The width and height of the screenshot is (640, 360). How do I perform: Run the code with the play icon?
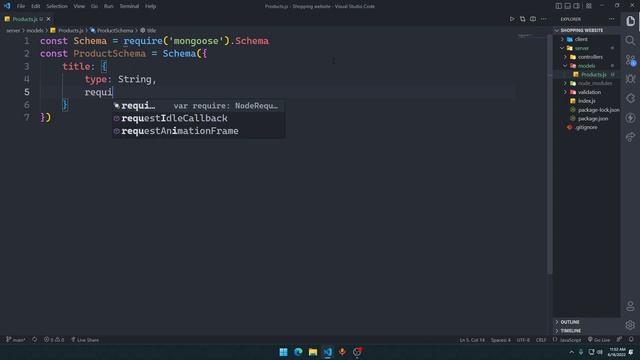(512, 19)
